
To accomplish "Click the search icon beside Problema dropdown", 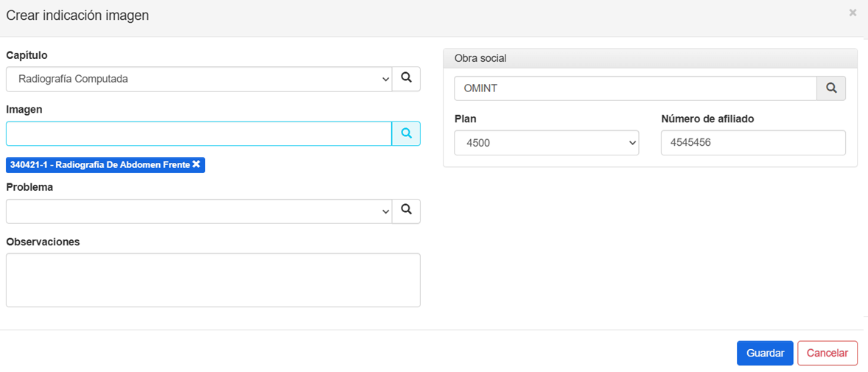I will 406,211.
